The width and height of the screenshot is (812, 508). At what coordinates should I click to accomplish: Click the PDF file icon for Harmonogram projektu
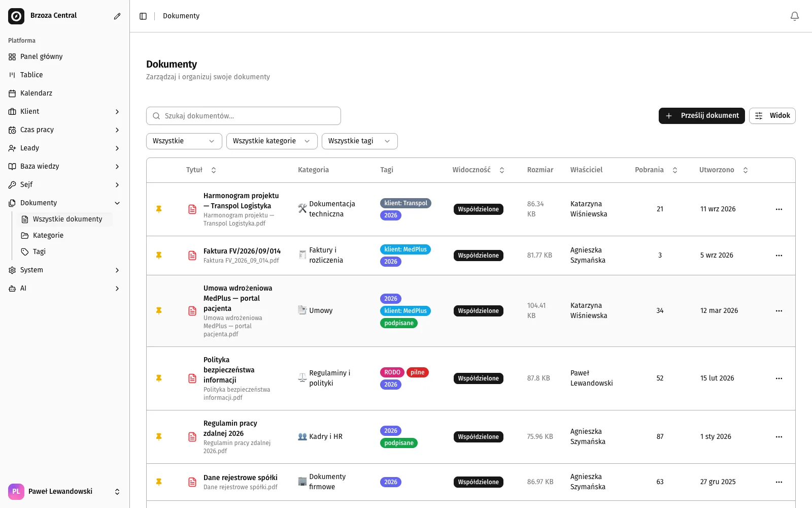[x=192, y=209]
